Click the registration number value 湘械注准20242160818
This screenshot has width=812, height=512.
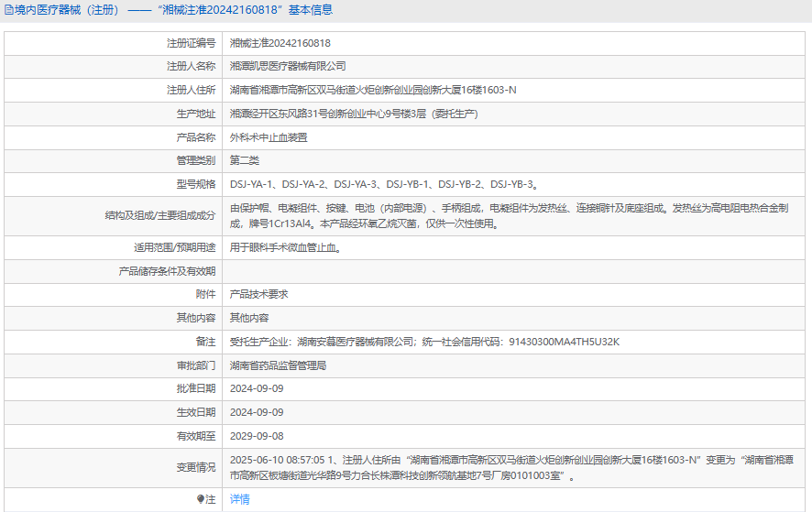280,43
